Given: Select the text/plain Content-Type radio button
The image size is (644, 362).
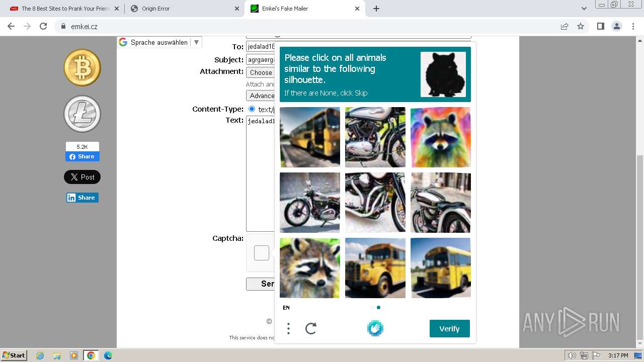Looking at the screenshot, I should (252, 109).
